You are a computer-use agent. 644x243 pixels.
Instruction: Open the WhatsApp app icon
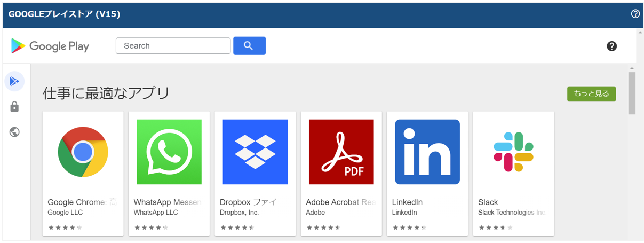pos(169,152)
